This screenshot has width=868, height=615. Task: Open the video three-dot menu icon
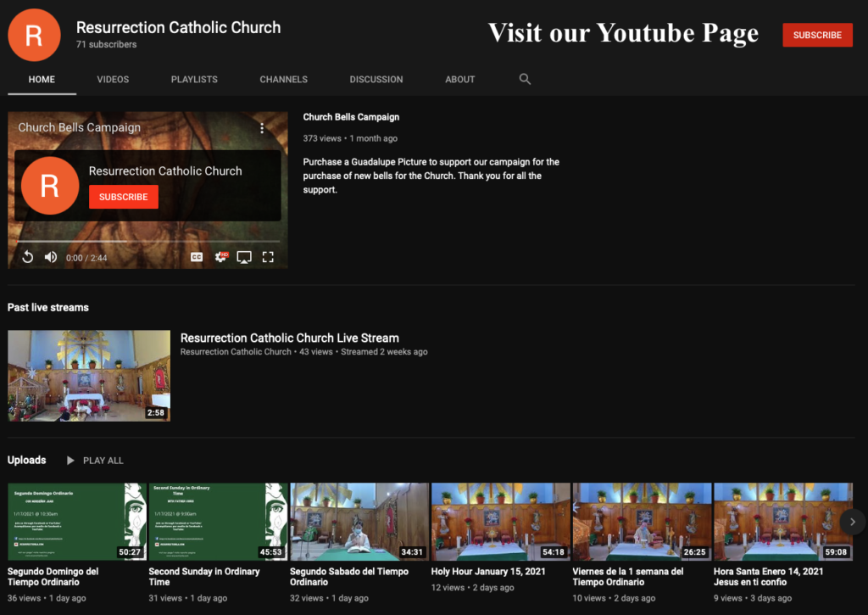[x=262, y=128]
